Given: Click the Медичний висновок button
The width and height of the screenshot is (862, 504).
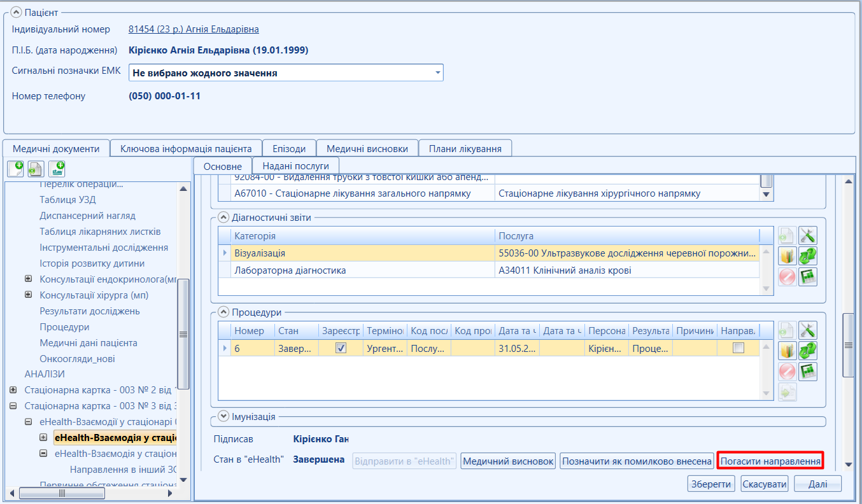Looking at the screenshot, I should coord(508,461).
